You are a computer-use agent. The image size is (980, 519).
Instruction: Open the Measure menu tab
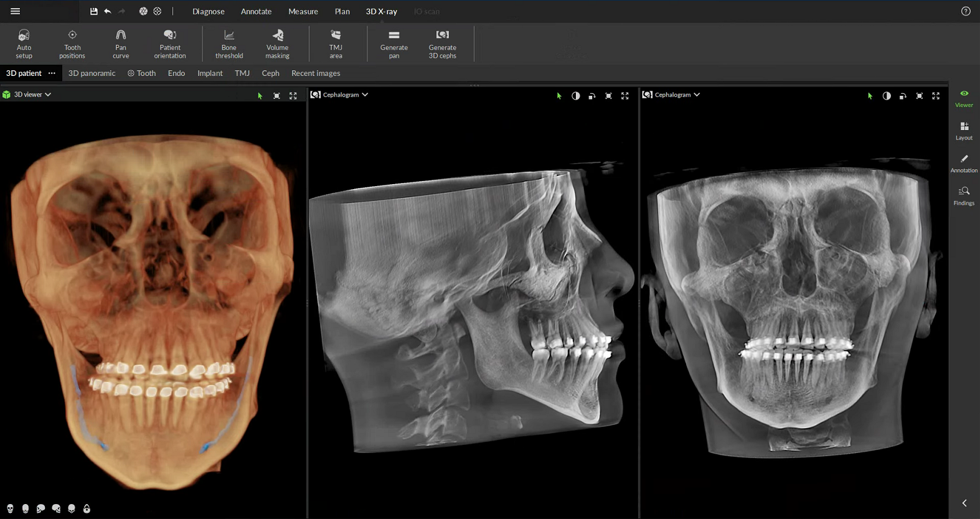[x=303, y=11]
